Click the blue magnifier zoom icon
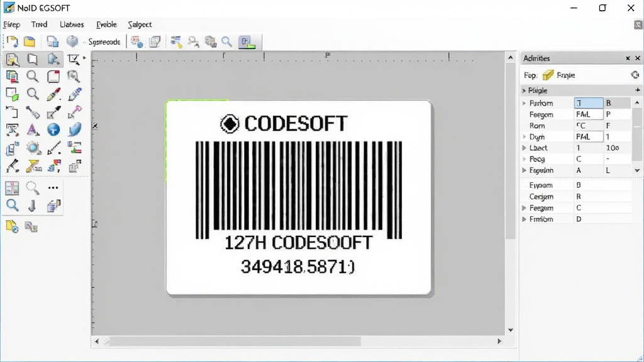 pos(13,206)
